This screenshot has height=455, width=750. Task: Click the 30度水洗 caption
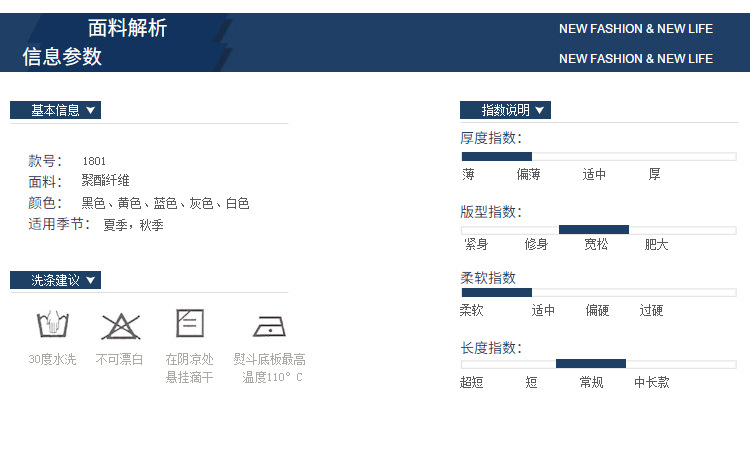click(52, 359)
